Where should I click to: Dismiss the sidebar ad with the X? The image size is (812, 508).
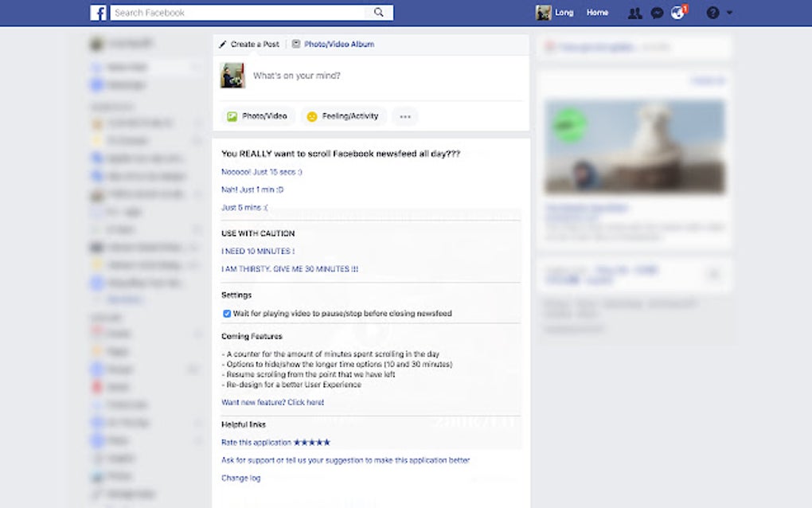click(714, 274)
